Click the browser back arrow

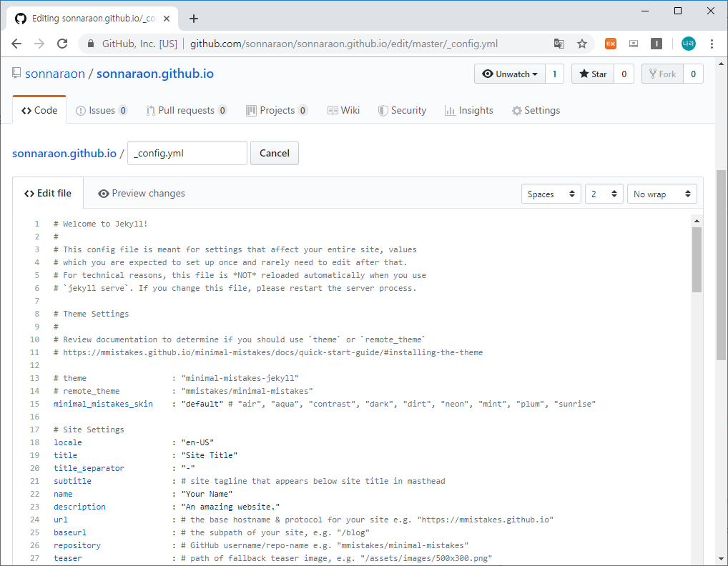pos(16,44)
